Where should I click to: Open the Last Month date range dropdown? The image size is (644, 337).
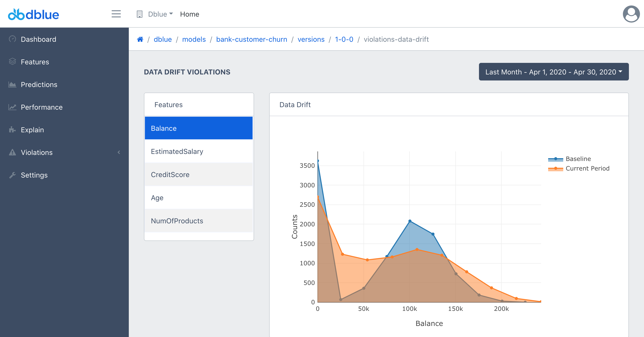point(553,72)
